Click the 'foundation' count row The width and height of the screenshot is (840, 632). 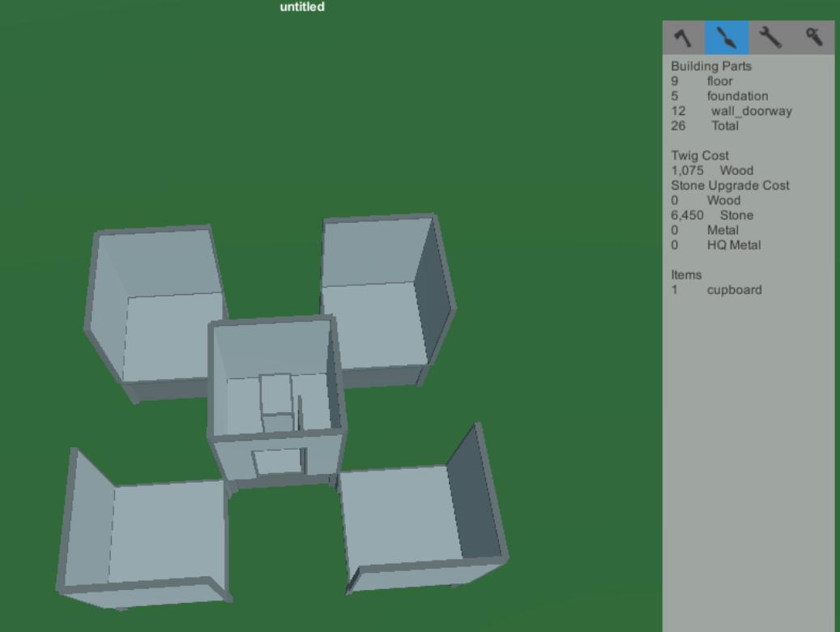(719, 96)
